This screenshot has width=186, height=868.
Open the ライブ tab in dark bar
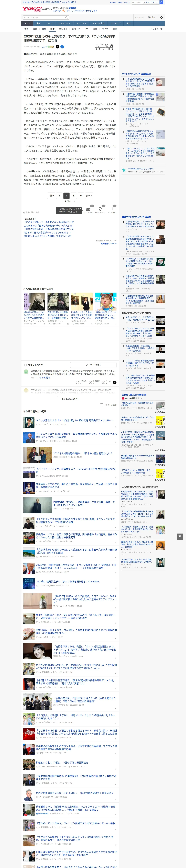coord(49,24)
